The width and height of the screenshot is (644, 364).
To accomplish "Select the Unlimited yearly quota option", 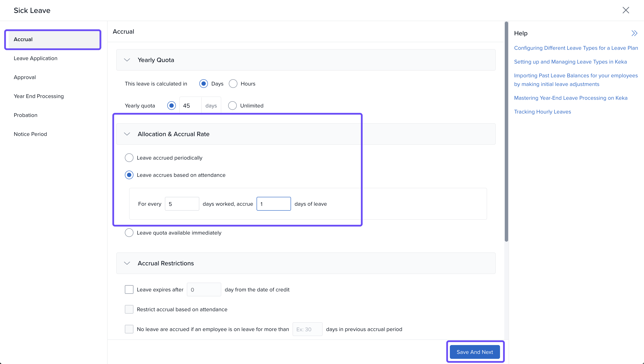I will point(232,106).
